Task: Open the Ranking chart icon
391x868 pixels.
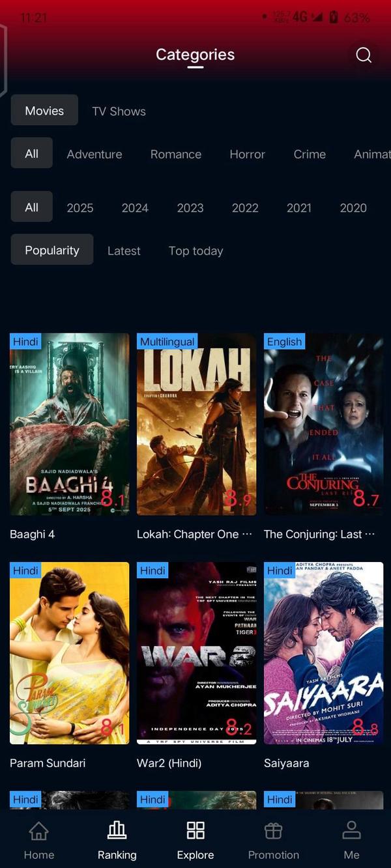Action: (117, 830)
